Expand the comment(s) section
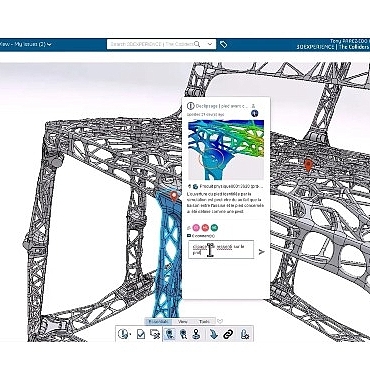 [201, 236]
